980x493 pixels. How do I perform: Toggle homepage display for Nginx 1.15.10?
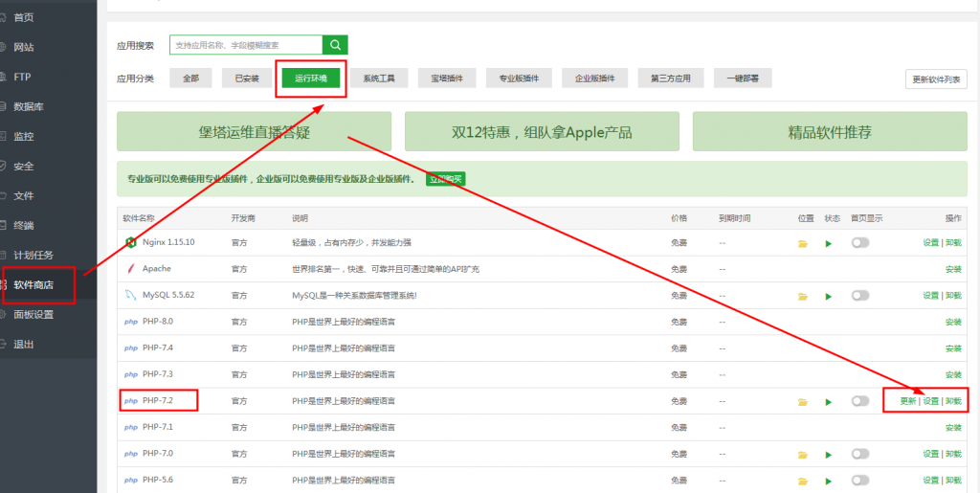(x=860, y=242)
